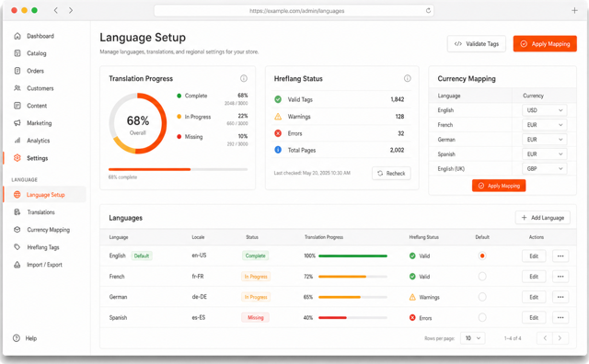Click the French 72% translation progress bar

pyautogui.click(x=352, y=277)
